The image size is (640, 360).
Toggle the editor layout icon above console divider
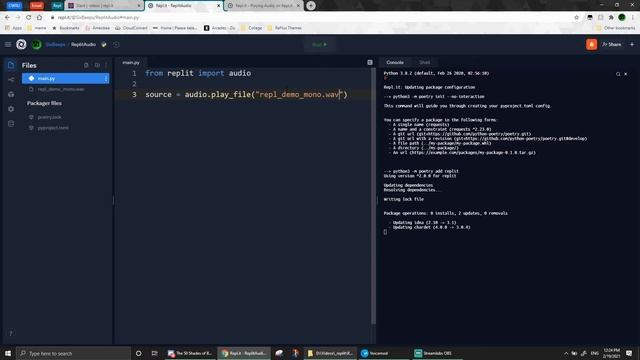(x=370, y=62)
